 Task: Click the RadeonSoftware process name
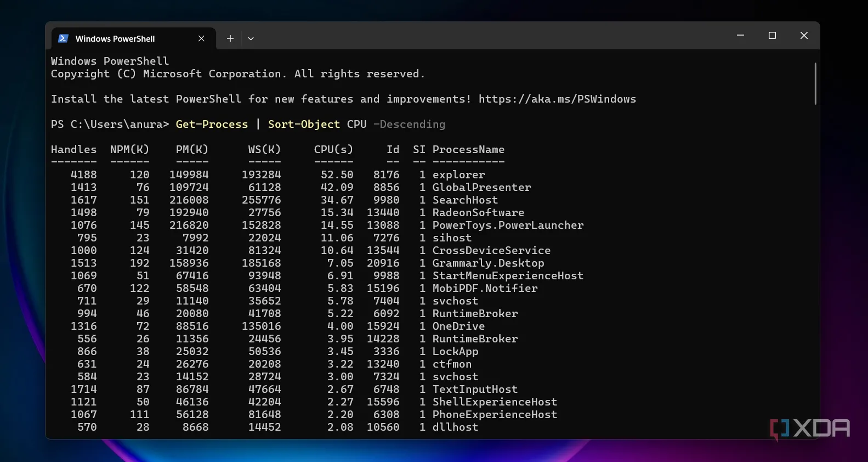478,213
